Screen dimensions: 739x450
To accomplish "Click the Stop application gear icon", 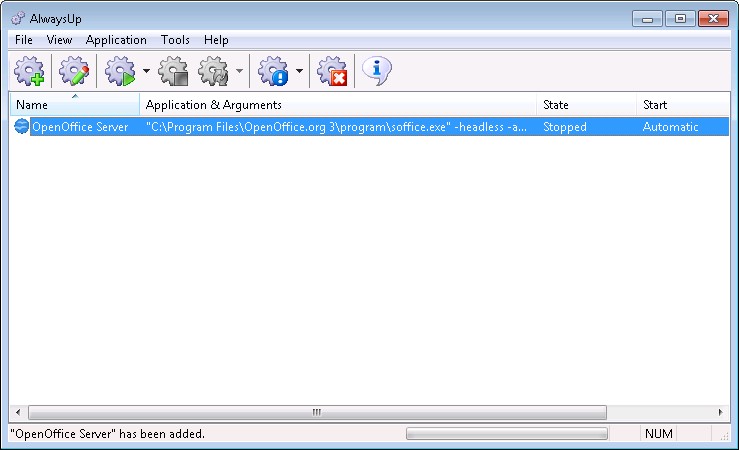I will pos(173,71).
